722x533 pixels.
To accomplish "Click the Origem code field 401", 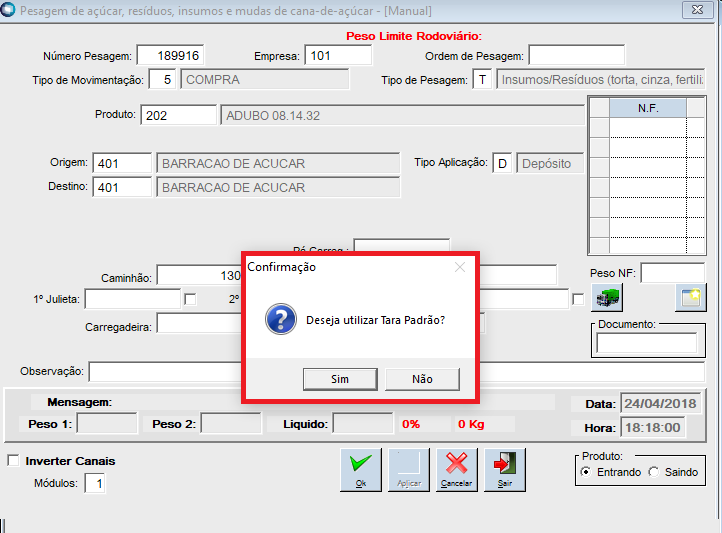I will click(x=122, y=163).
